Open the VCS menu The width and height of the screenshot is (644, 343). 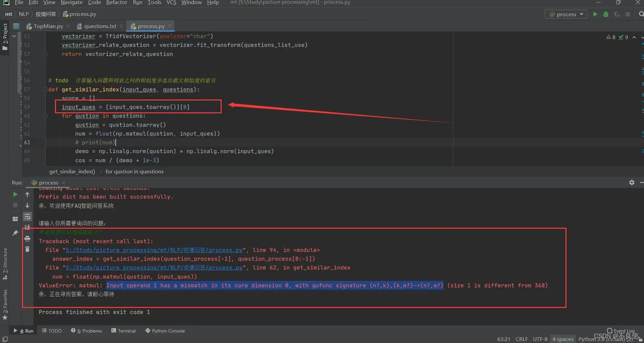171,2
